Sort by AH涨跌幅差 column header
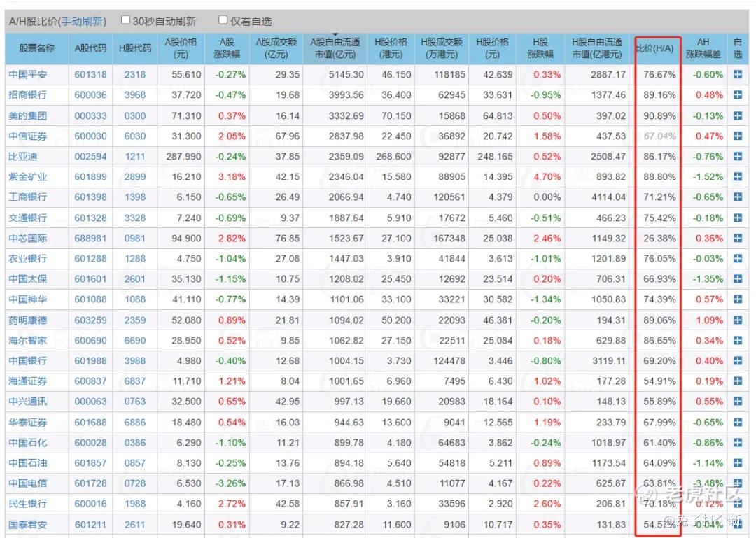The image size is (756, 538). (x=703, y=48)
